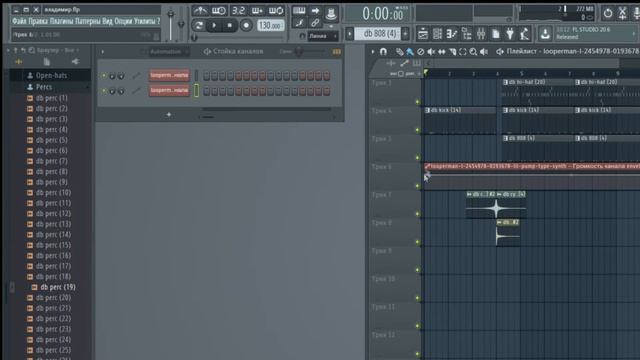The height and width of the screenshot is (360, 640).
Task: Collapse the Percs folder in browser
Action: tap(44, 87)
